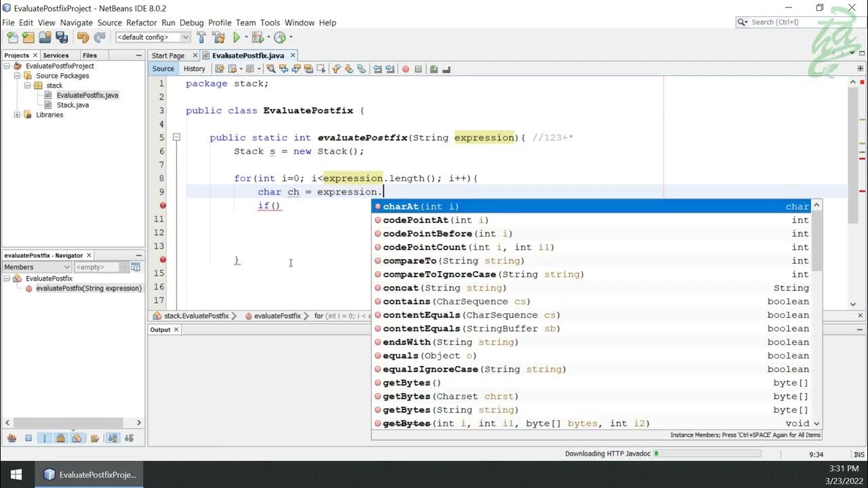Click the Redo arrow icon
The image size is (868, 488).
pyautogui.click(x=100, y=37)
